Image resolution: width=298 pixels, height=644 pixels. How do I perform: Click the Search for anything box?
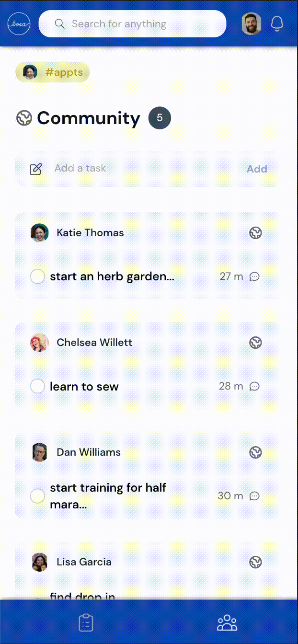pos(132,24)
